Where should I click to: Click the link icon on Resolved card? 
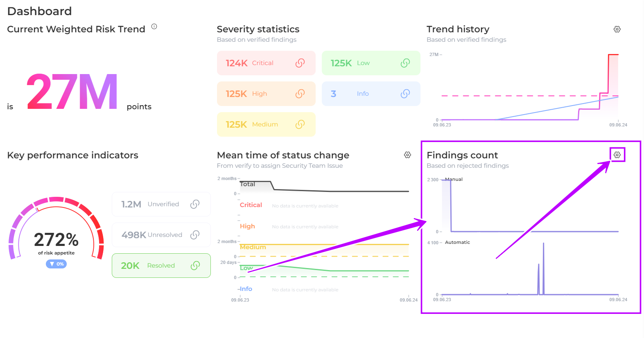195,266
